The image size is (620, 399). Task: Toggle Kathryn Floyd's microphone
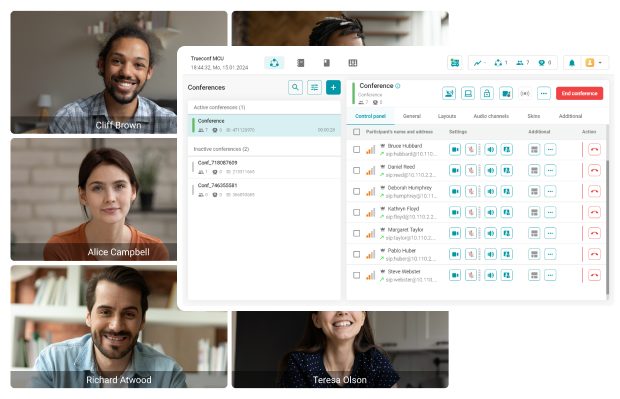click(x=471, y=212)
